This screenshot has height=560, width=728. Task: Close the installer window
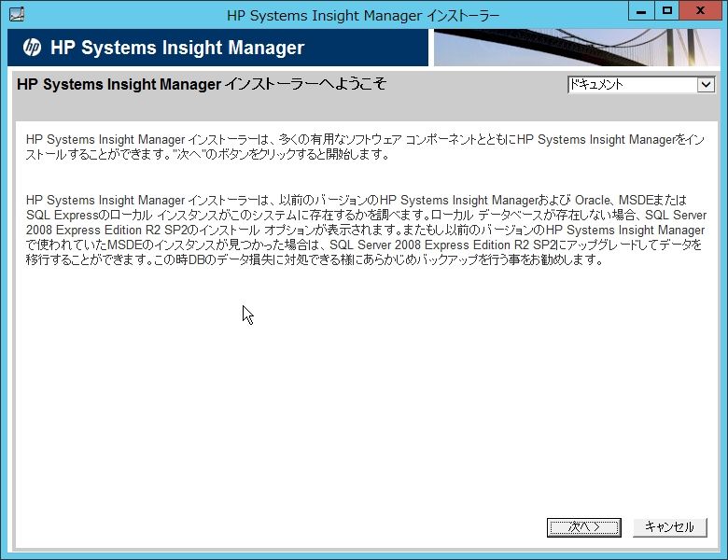click(701, 10)
